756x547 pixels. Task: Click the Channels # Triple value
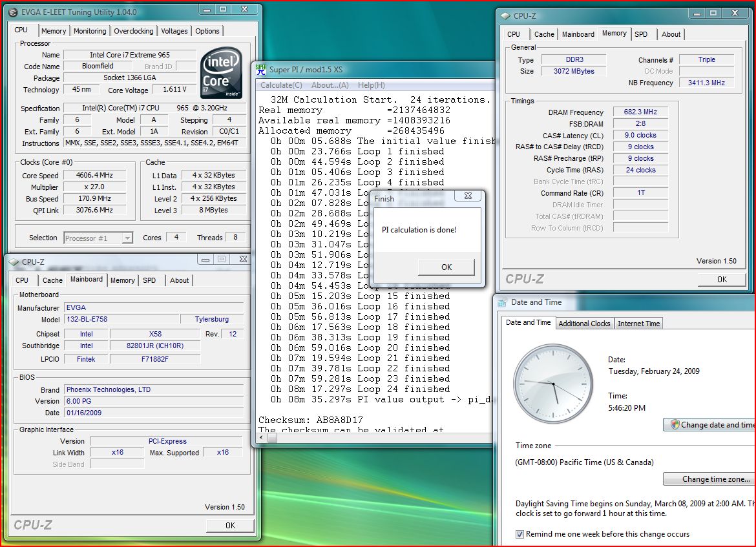click(x=706, y=60)
